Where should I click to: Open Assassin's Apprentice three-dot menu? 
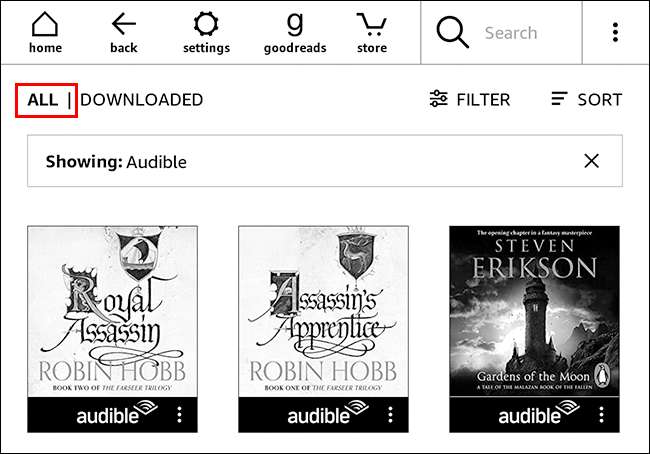click(x=390, y=415)
